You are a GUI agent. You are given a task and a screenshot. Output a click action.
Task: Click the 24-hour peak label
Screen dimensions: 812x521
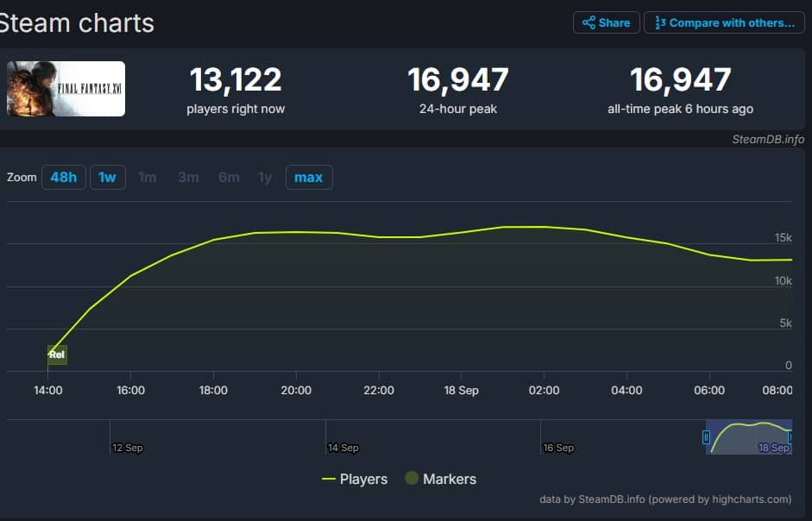(x=458, y=110)
